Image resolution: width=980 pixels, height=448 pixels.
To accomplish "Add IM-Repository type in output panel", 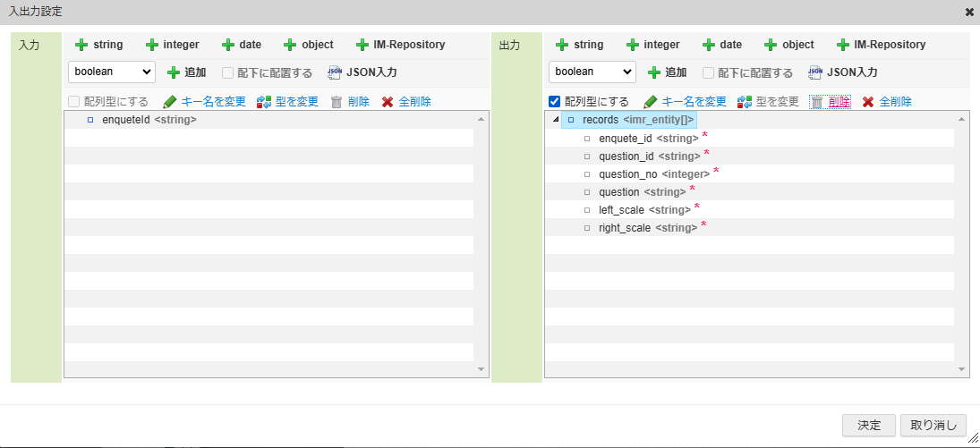I will 882,45.
